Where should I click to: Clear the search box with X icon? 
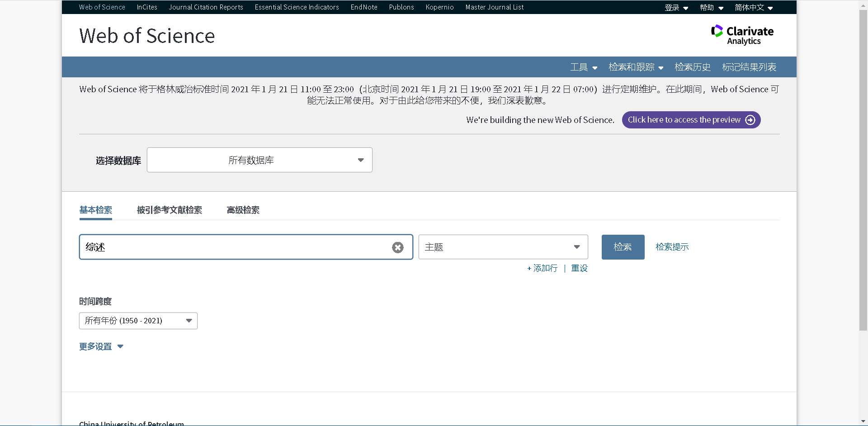[x=397, y=247]
